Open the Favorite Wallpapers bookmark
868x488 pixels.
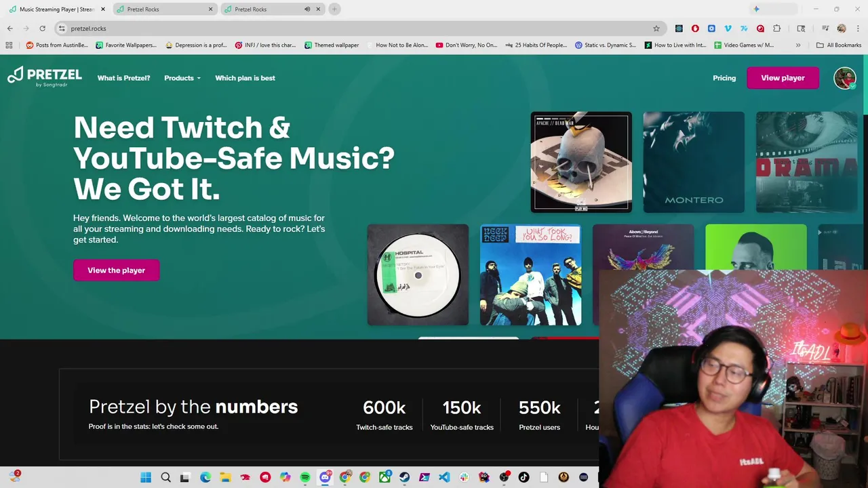[126, 45]
